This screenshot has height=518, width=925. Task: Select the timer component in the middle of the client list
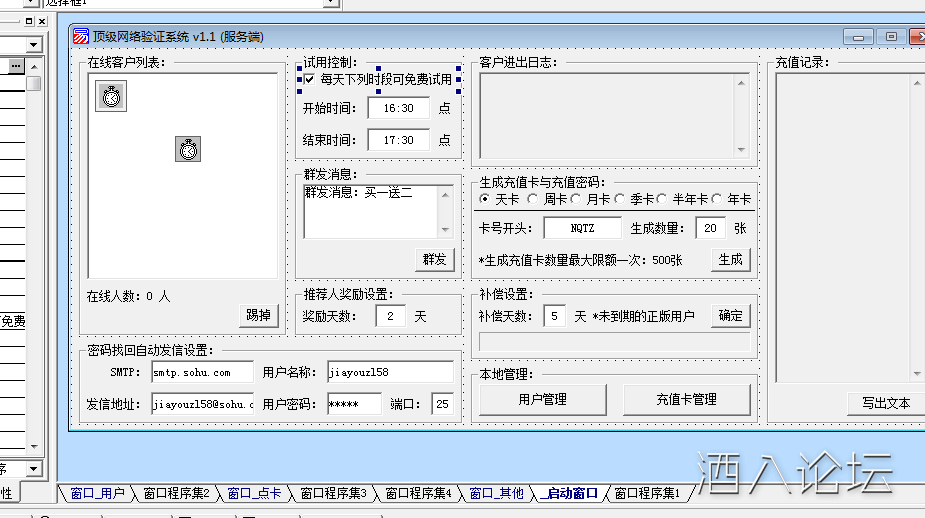[x=189, y=149]
